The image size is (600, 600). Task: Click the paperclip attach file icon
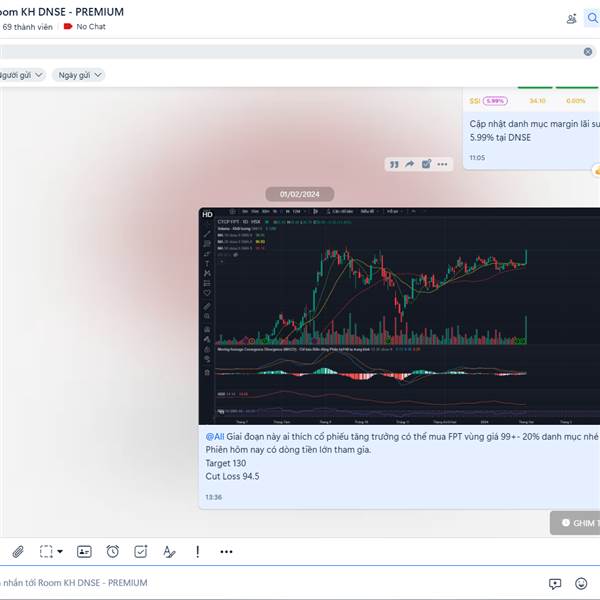tap(18, 551)
